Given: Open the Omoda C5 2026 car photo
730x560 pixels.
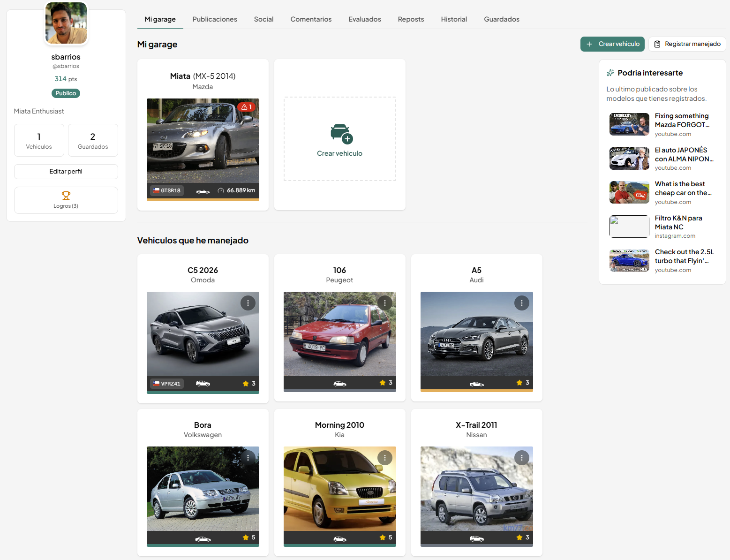Looking at the screenshot, I should (203, 334).
